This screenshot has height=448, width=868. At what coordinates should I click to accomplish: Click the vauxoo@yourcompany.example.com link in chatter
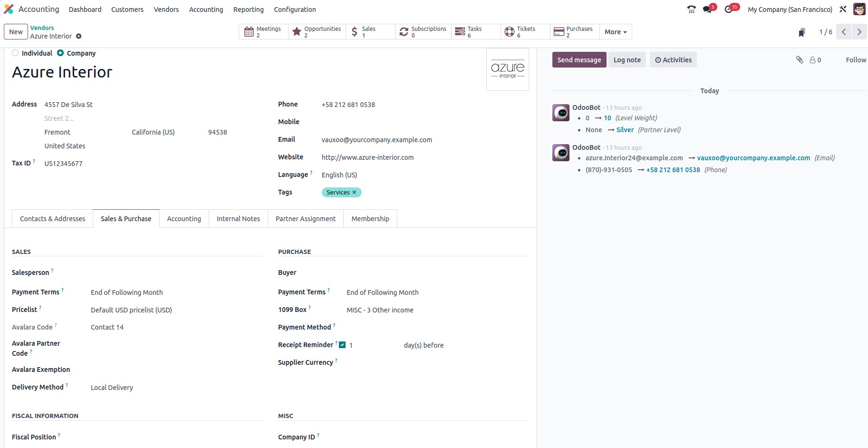point(753,158)
